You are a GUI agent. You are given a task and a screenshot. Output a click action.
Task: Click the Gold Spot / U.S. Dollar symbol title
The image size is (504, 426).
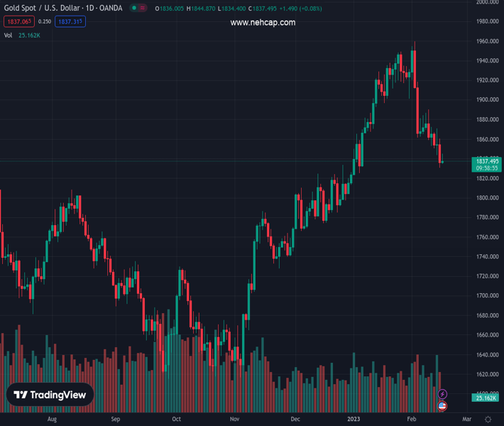63,8
